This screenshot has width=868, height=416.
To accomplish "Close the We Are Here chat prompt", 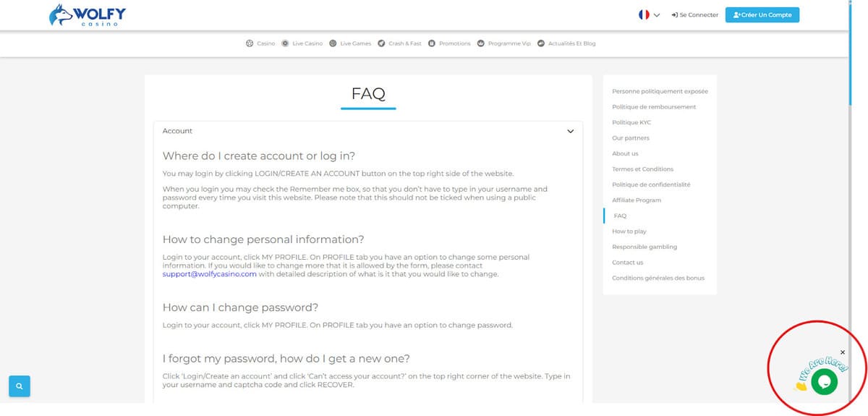I will pyautogui.click(x=843, y=352).
